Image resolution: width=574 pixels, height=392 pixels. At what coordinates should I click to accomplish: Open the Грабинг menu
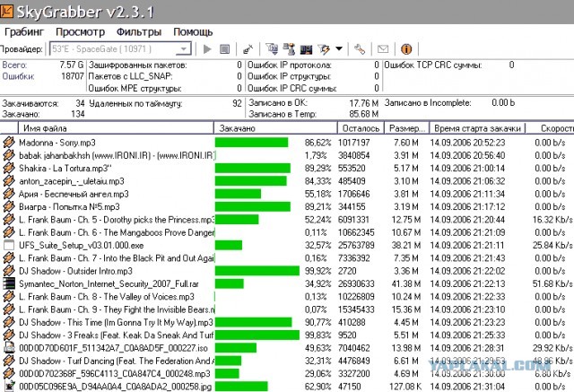(24, 32)
